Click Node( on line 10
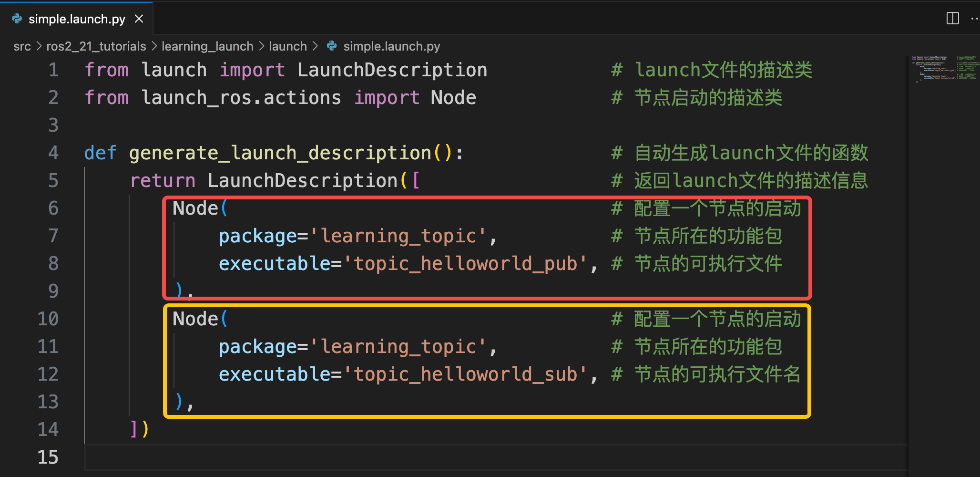Screen dimensions: 980x477 click(200, 319)
